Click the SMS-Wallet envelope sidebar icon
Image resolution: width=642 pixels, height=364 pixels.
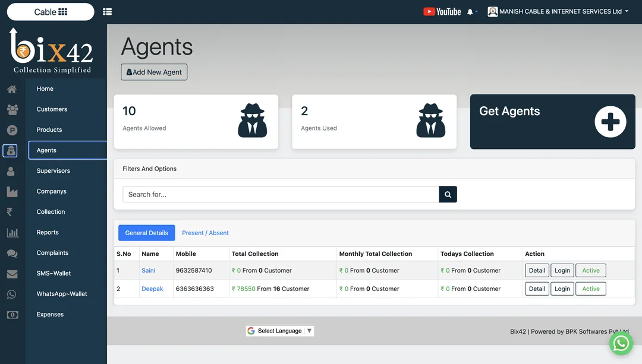click(12, 274)
